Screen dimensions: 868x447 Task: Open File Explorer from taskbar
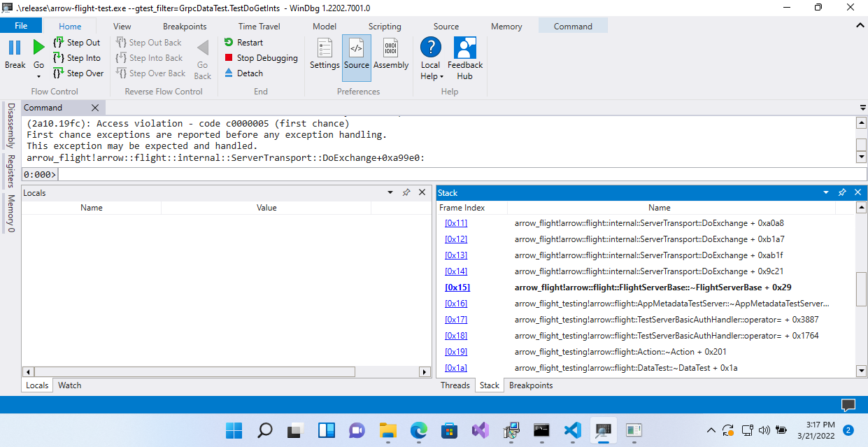pos(387,430)
